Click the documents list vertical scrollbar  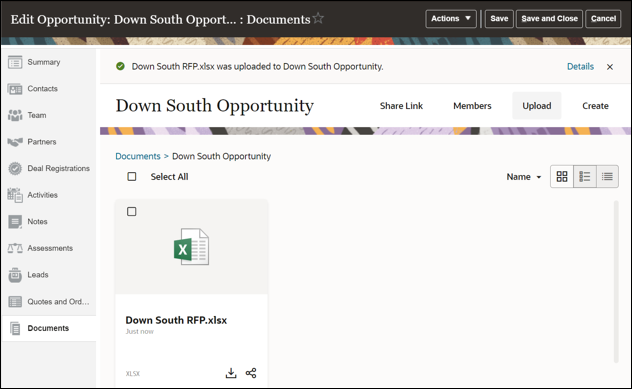click(616, 281)
